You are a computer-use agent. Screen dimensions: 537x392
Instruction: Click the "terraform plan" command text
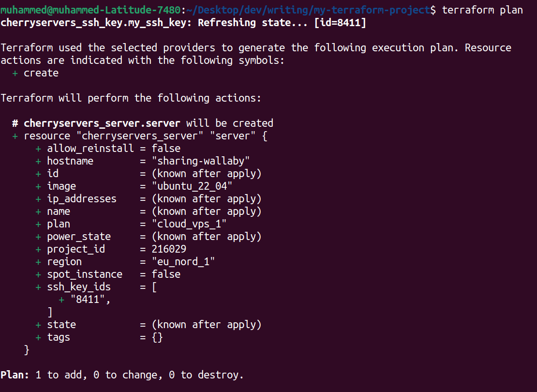pyautogui.click(x=482, y=10)
